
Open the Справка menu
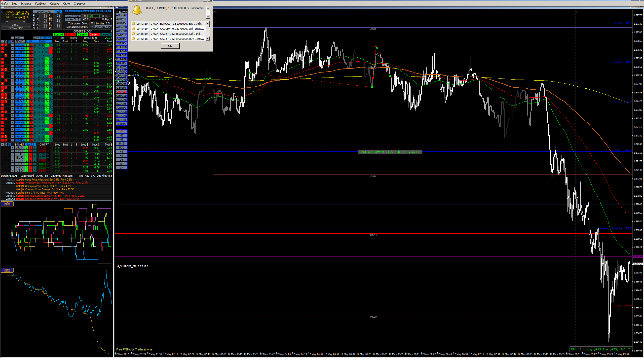79,4
